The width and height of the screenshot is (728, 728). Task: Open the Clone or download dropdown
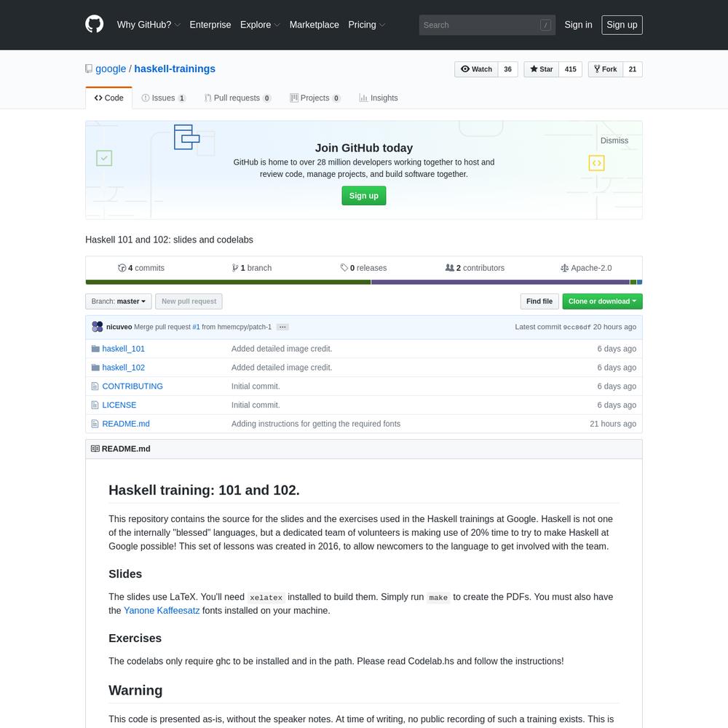coord(602,301)
